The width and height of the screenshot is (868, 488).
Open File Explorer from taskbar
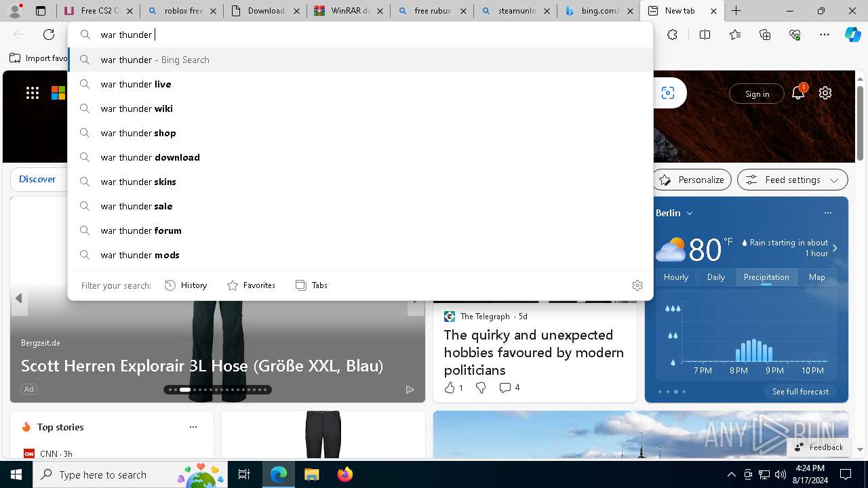pos(311,474)
